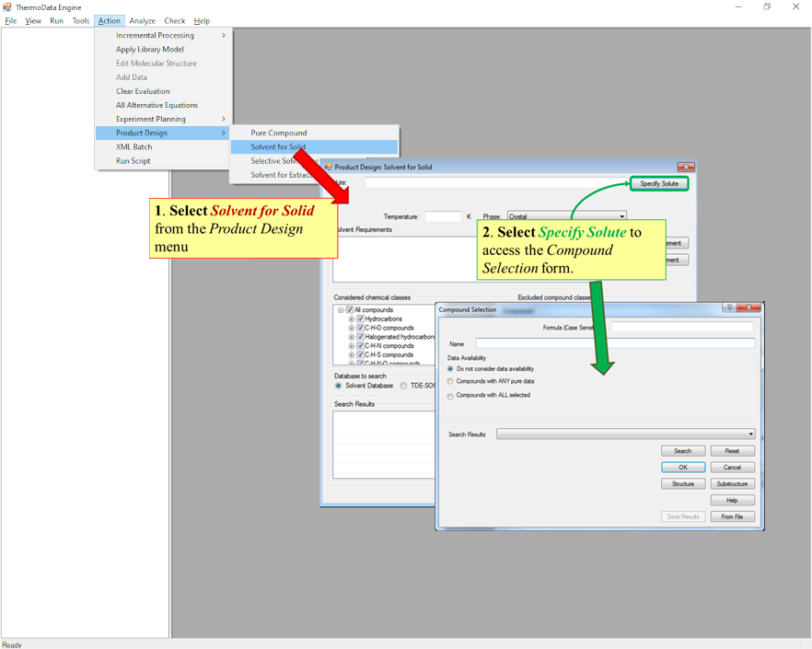Open the Product Design submenu

[164, 133]
